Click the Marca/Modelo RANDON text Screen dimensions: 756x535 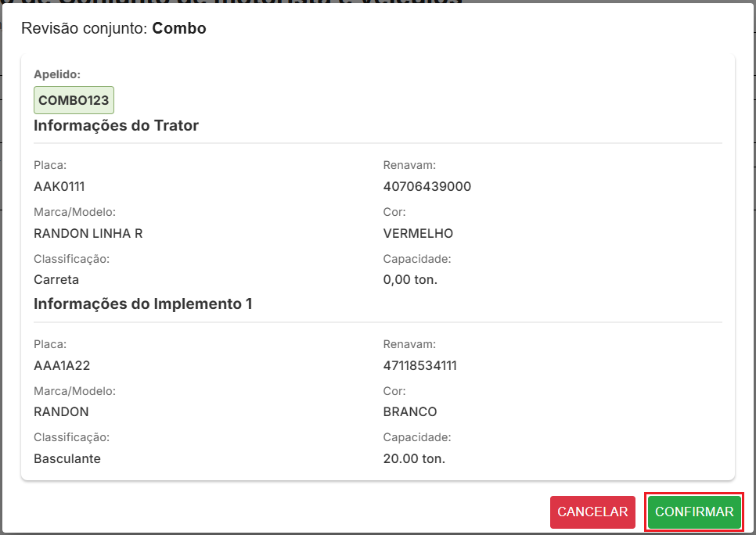(61, 411)
